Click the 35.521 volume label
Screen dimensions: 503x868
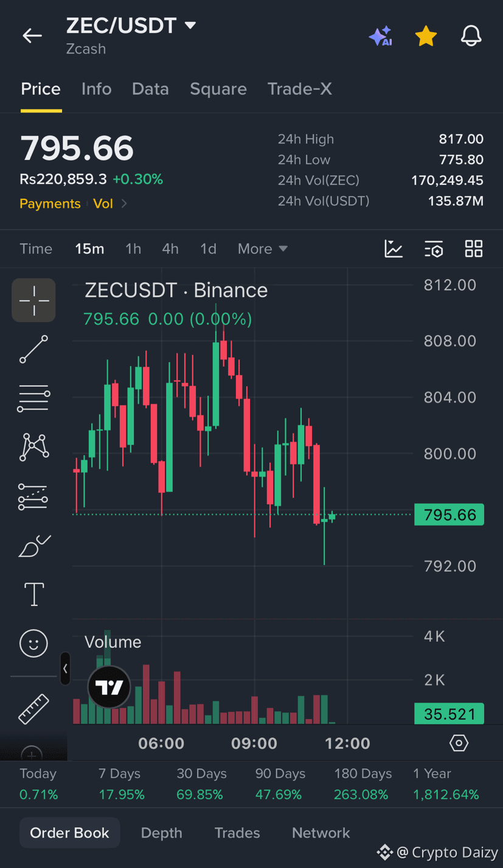[x=449, y=714]
